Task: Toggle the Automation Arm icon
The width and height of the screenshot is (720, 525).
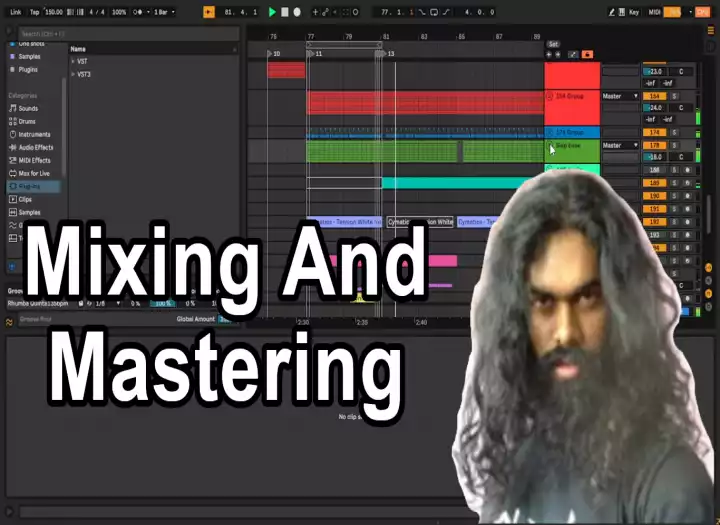Action: (326, 12)
